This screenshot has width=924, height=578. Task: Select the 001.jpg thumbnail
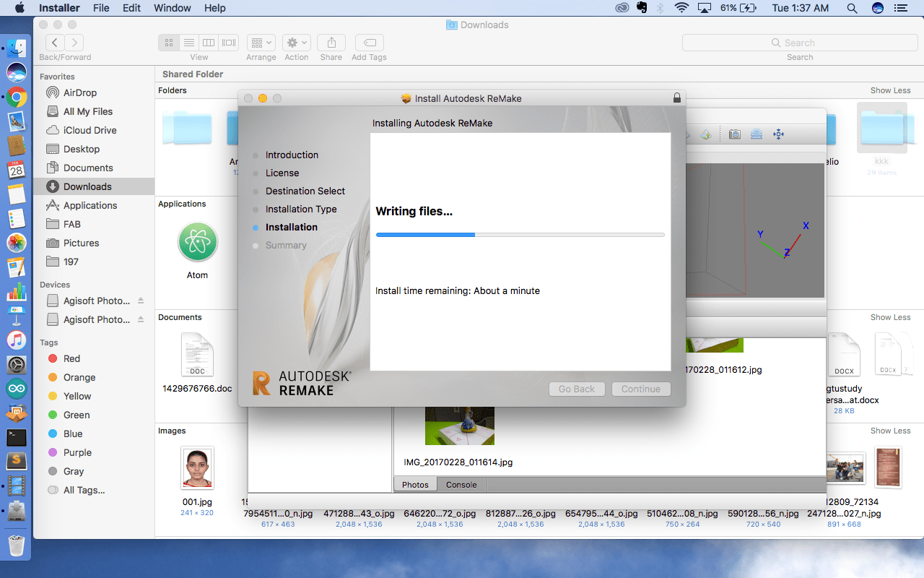[197, 467]
